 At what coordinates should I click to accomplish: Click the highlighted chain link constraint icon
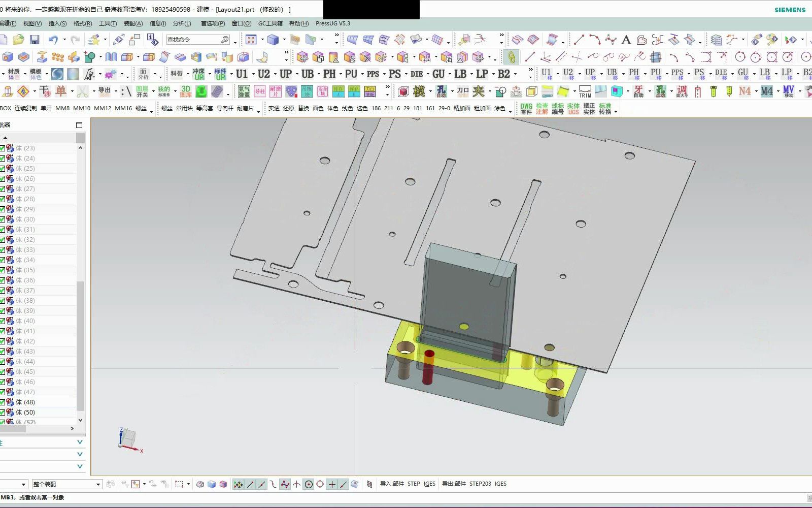(511, 57)
